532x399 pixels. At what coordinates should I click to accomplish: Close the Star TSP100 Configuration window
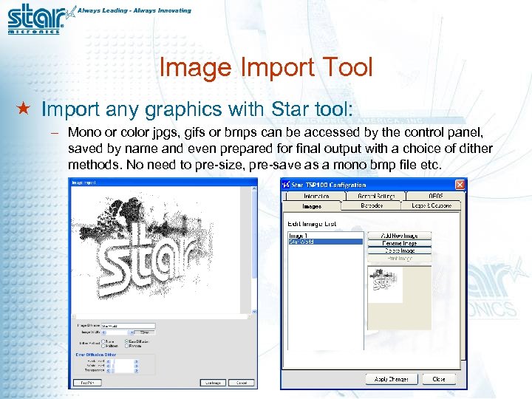pyautogui.click(x=460, y=185)
